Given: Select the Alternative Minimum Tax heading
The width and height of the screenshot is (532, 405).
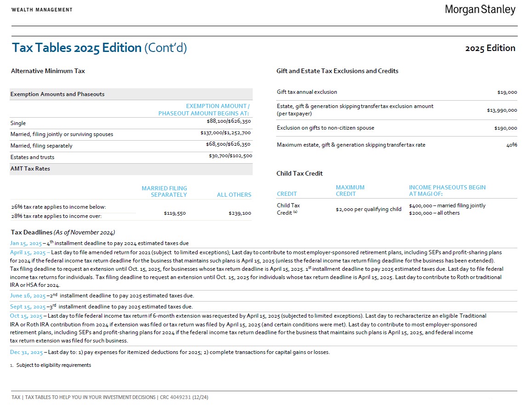Looking at the screenshot, I should coord(48,71).
